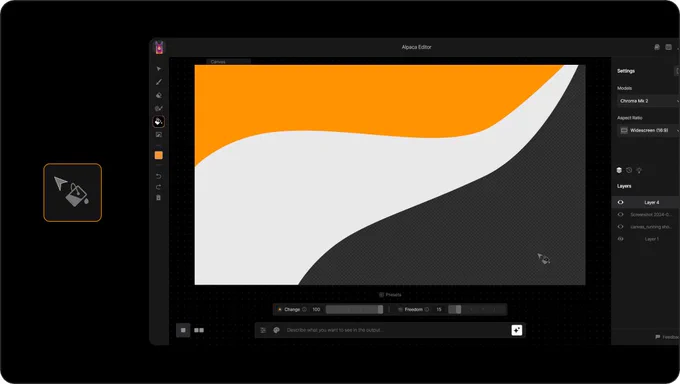Click the sparkle Generate button
Image resolution: width=680 pixels, height=384 pixels.
(x=517, y=330)
